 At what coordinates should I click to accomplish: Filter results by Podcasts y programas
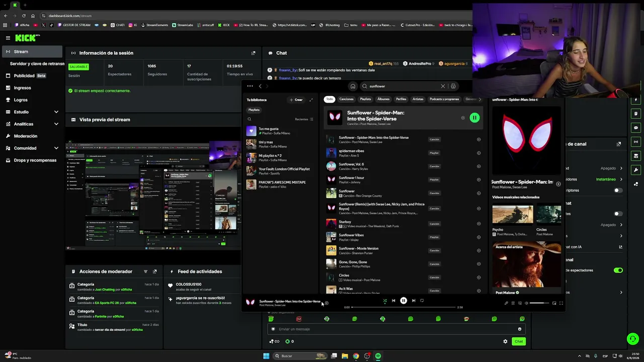[x=444, y=99]
